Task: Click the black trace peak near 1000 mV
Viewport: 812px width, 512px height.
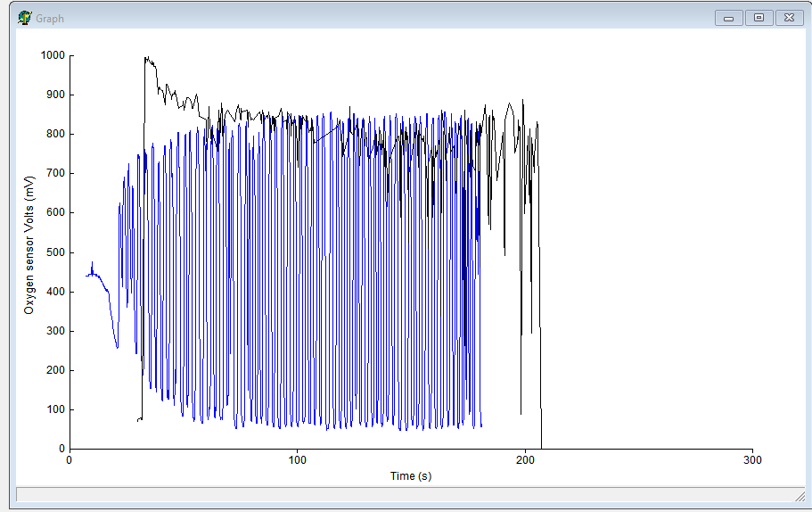Action: coord(147,58)
